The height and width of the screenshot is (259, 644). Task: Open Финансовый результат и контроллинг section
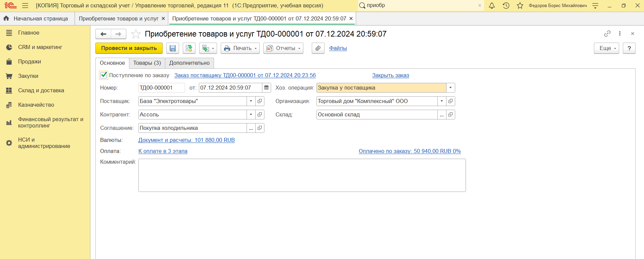[50, 122]
